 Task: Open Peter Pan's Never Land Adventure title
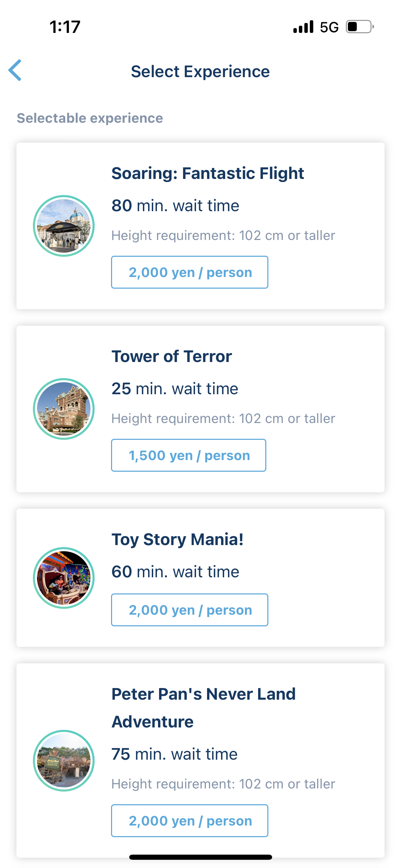pos(204,708)
